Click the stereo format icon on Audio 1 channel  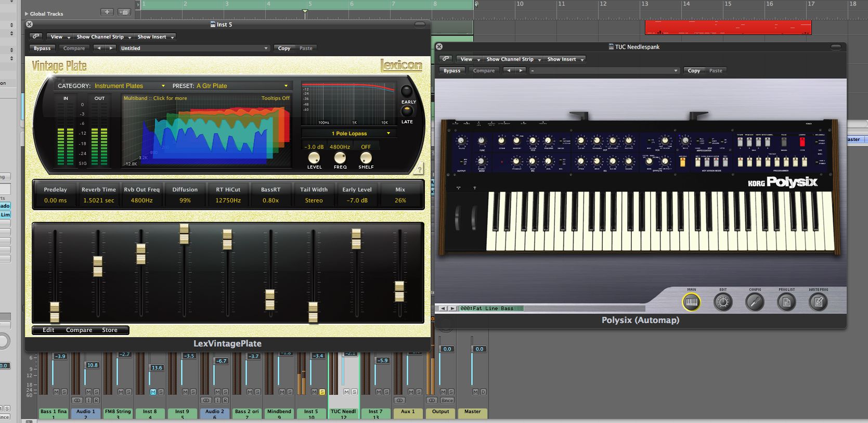click(x=77, y=401)
